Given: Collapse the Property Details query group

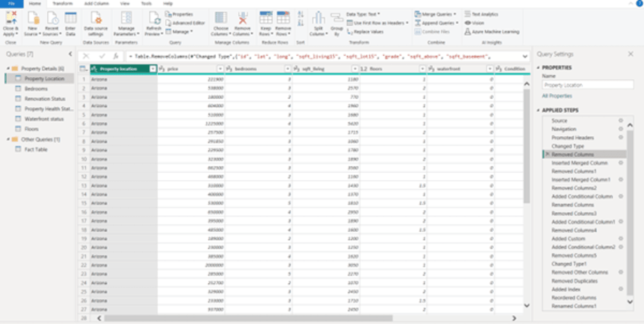Looking at the screenshot, I should click(8, 69).
